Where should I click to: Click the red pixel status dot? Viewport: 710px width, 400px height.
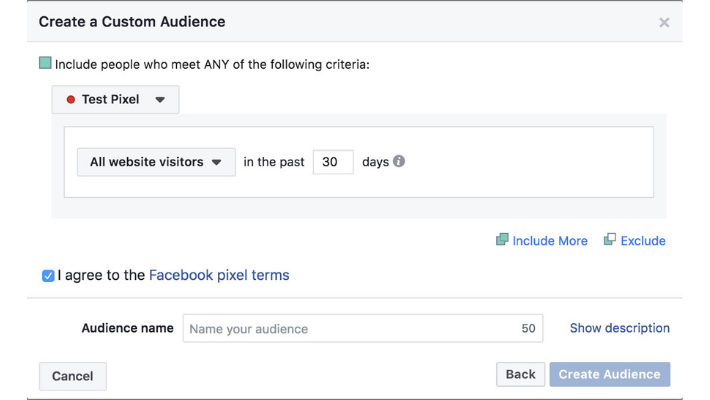coord(70,100)
